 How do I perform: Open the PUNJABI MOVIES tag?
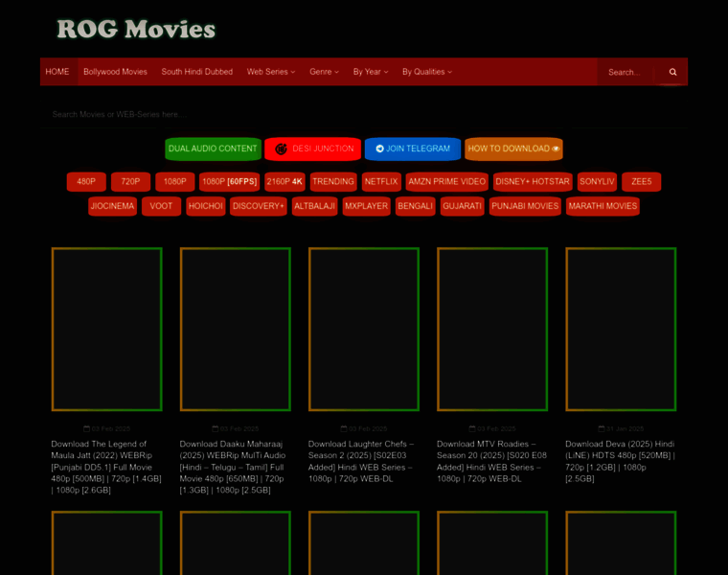point(525,206)
